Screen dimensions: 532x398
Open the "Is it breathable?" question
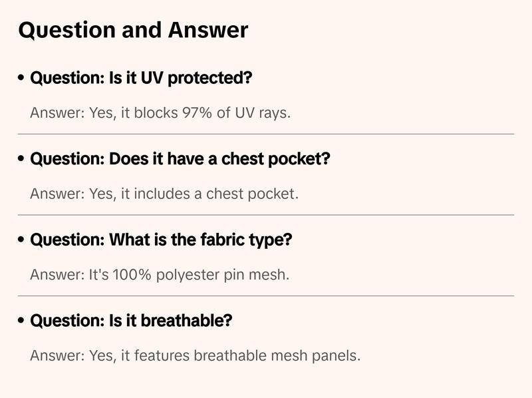pyautogui.click(x=131, y=321)
